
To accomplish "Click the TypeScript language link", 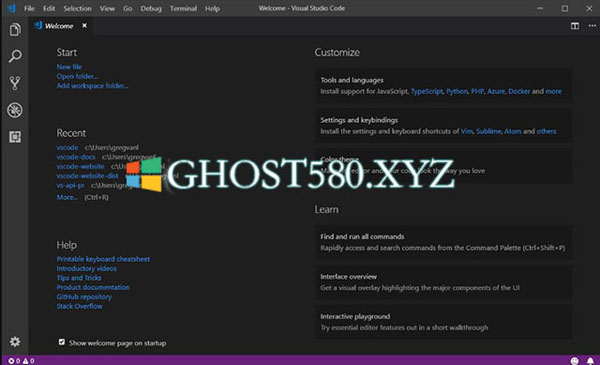I will click(427, 91).
